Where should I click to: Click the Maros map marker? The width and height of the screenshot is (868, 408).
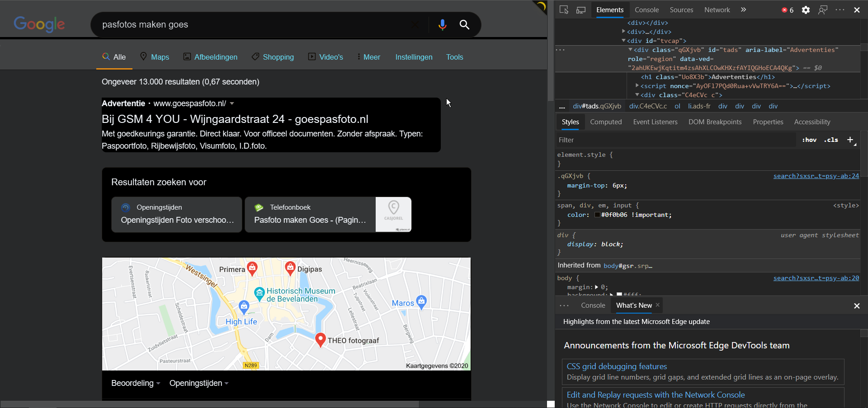(421, 302)
